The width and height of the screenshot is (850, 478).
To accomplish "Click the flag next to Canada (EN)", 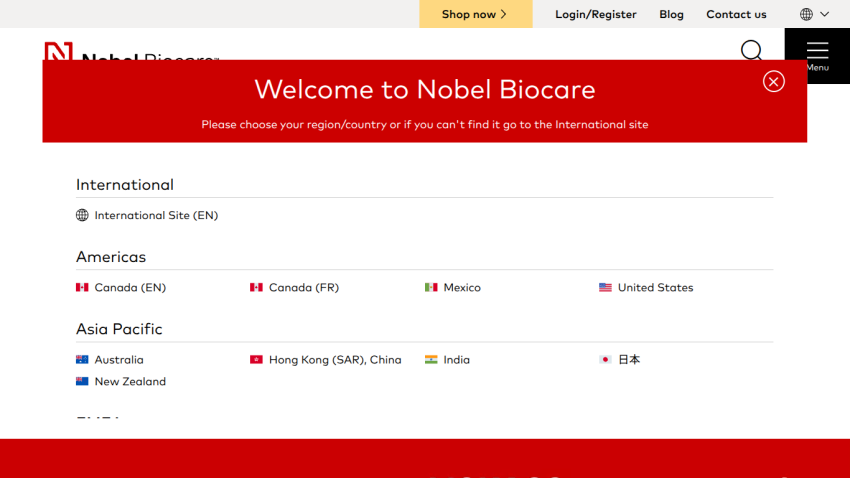I will point(82,287).
